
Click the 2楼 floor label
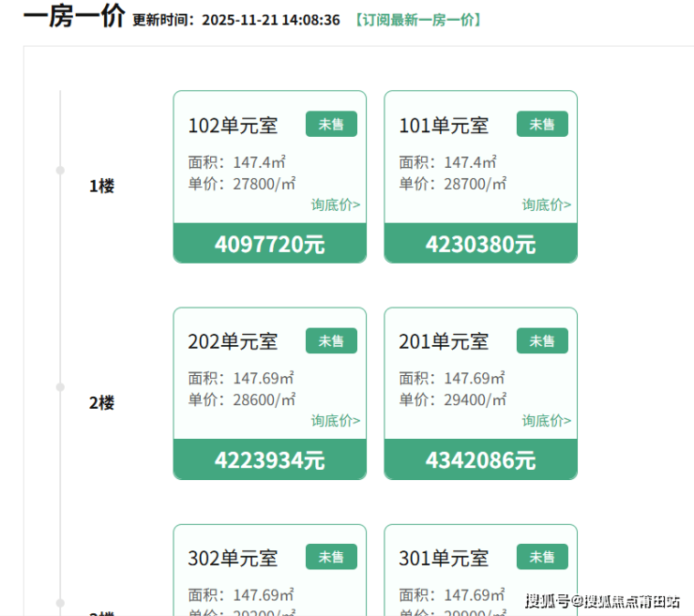[x=101, y=403]
